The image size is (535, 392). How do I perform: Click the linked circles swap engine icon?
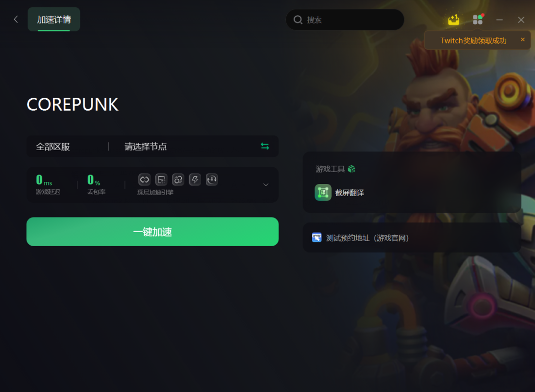pos(178,180)
